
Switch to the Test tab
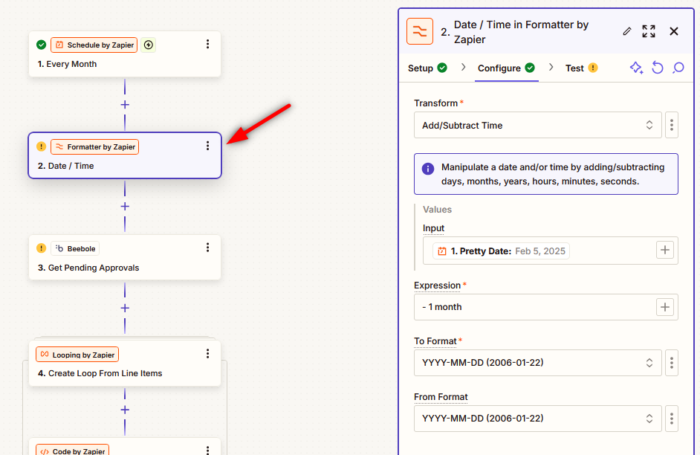(x=581, y=68)
